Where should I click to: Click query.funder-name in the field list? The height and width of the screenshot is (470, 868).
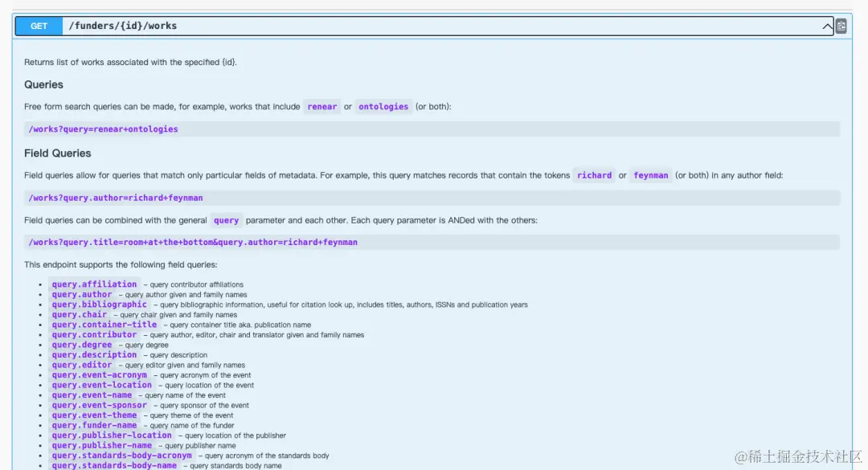(94, 425)
